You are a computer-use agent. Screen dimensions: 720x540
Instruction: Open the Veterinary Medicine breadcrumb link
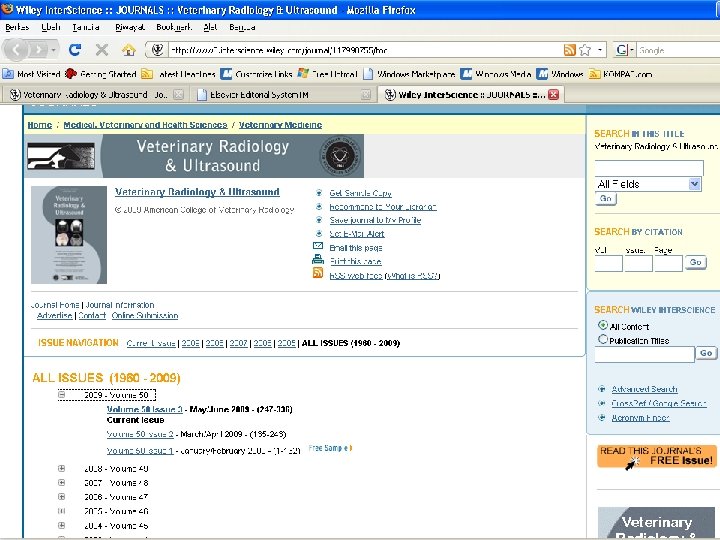point(280,125)
